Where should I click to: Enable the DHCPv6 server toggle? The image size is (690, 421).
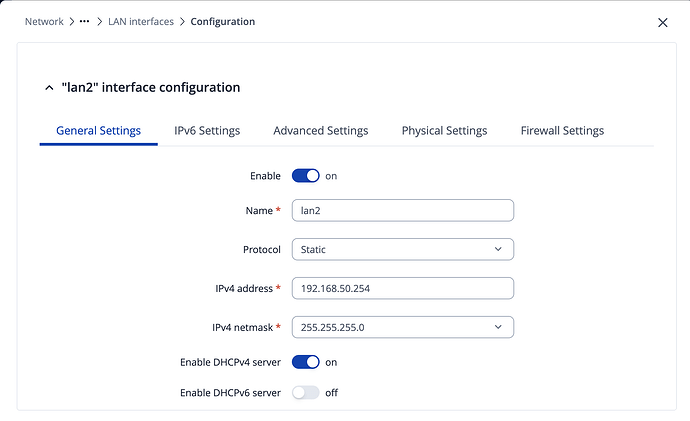(305, 393)
